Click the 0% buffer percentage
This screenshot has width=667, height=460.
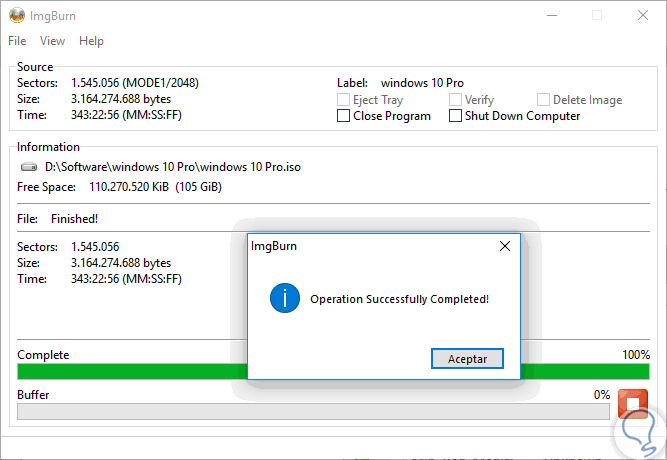[x=601, y=394]
